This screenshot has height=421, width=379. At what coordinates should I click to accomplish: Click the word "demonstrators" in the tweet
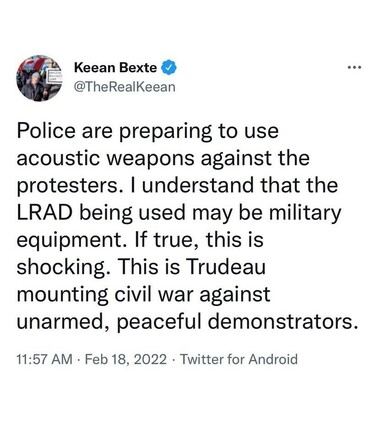[x=281, y=322]
